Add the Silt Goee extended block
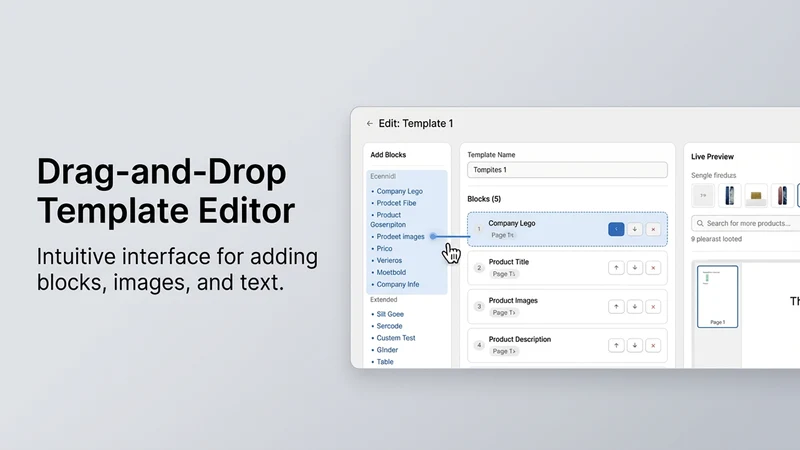The image size is (800, 450). (390, 314)
